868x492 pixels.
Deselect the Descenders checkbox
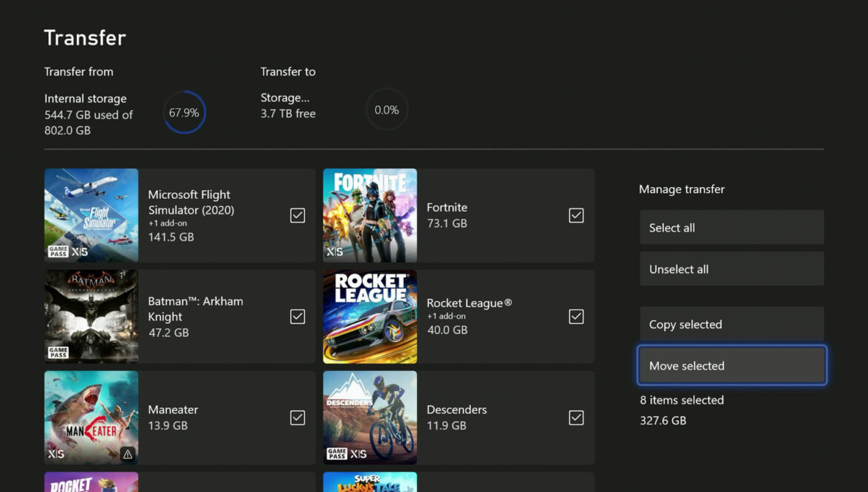pyautogui.click(x=576, y=418)
